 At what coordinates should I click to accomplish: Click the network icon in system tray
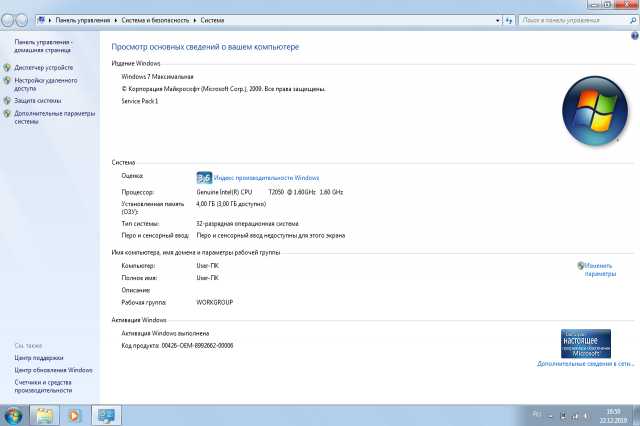coord(575,416)
